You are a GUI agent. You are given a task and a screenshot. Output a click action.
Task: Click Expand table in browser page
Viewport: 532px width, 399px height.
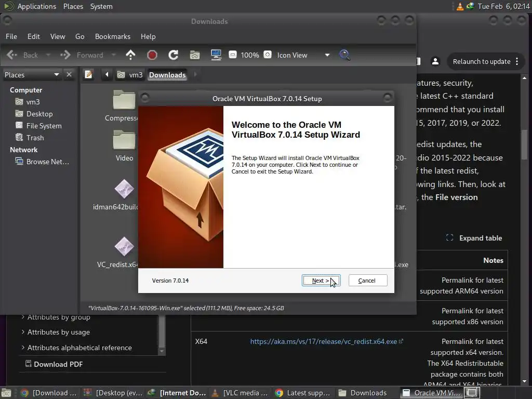[x=474, y=238]
